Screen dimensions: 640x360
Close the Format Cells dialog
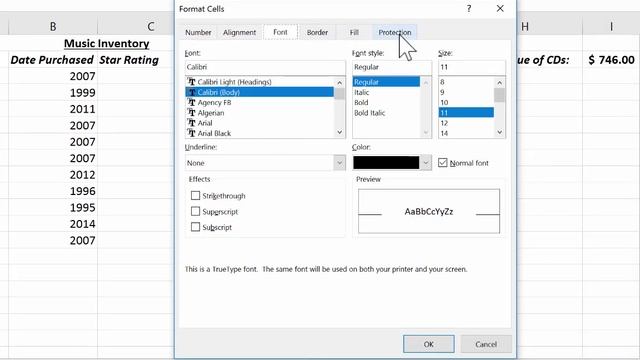tap(500, 9)
